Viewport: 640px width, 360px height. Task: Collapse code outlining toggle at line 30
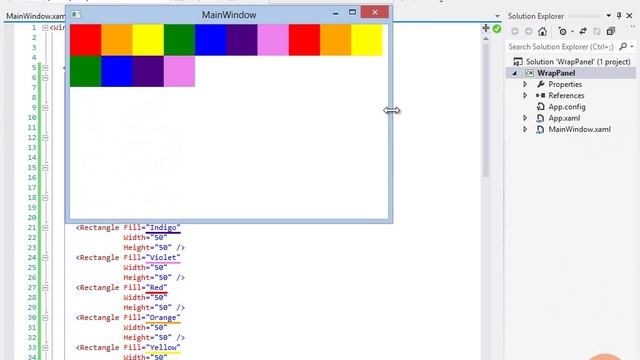coord(45,318)
